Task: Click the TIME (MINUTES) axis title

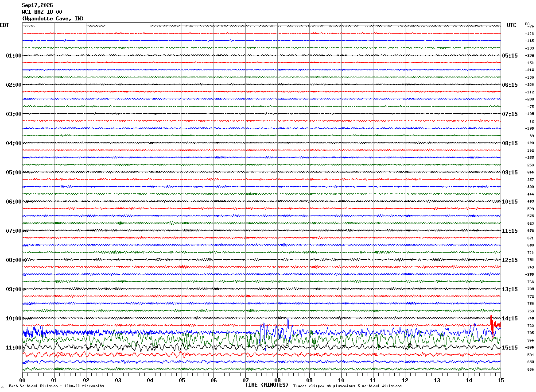Action: click(267, 385)
